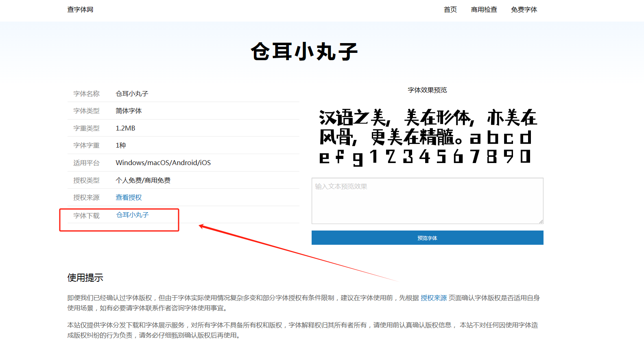Screen dimensions: 644x359
Task: Click the font preview sample image
Action: pos(428,137)
